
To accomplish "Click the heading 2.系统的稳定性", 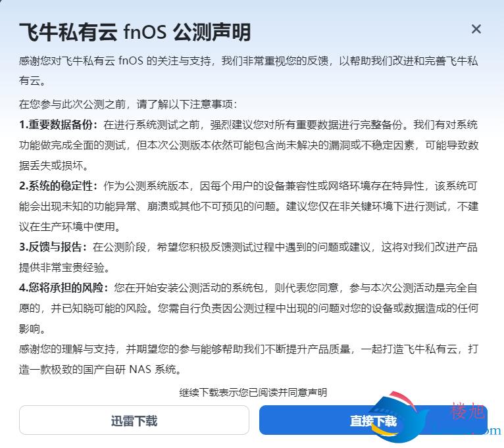I will point(58,186).
